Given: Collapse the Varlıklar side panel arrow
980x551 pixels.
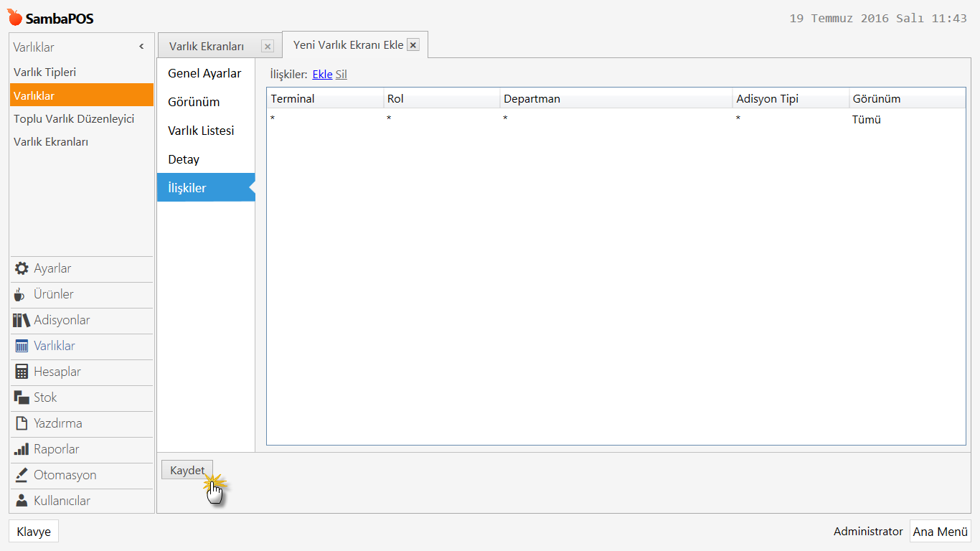Looking at the screenshot, I should pos(141,47).
